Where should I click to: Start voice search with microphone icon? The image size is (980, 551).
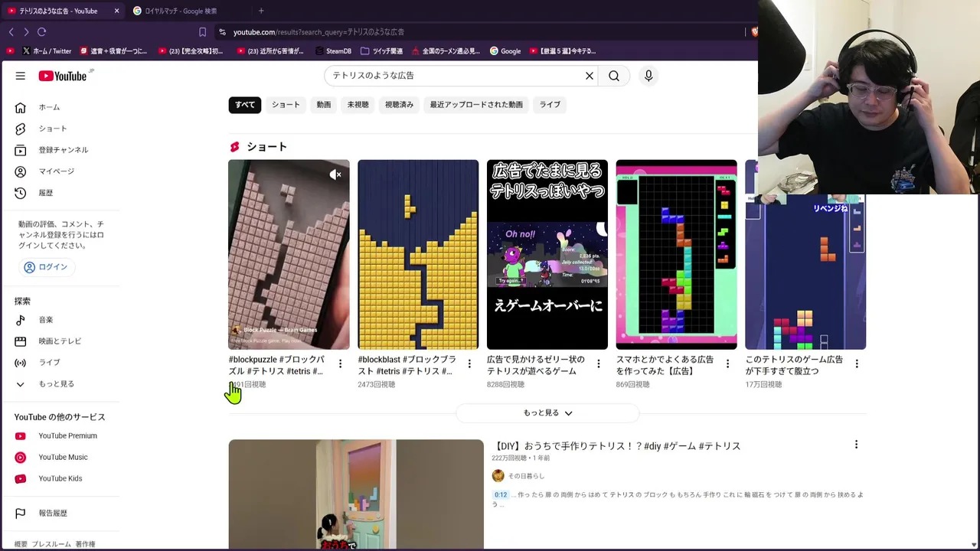pyautogui.click(x=648, y=76)
